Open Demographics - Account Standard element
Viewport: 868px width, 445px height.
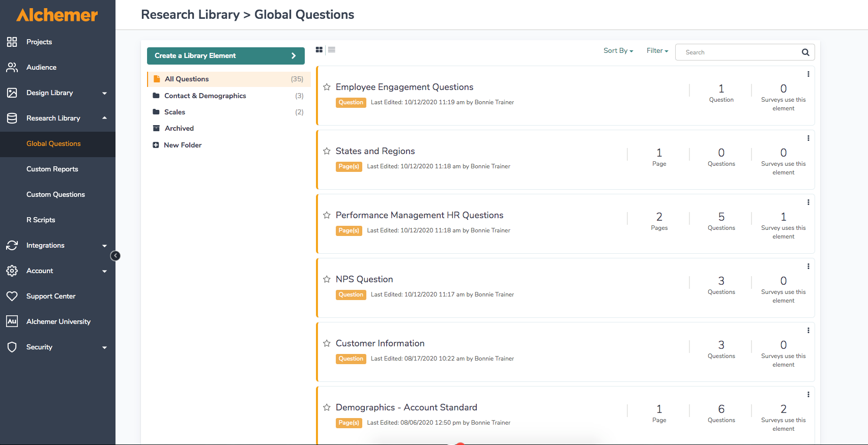[x=406, y=407]
